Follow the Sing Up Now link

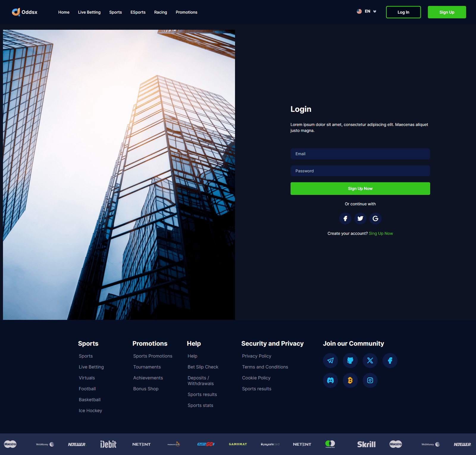381,234
